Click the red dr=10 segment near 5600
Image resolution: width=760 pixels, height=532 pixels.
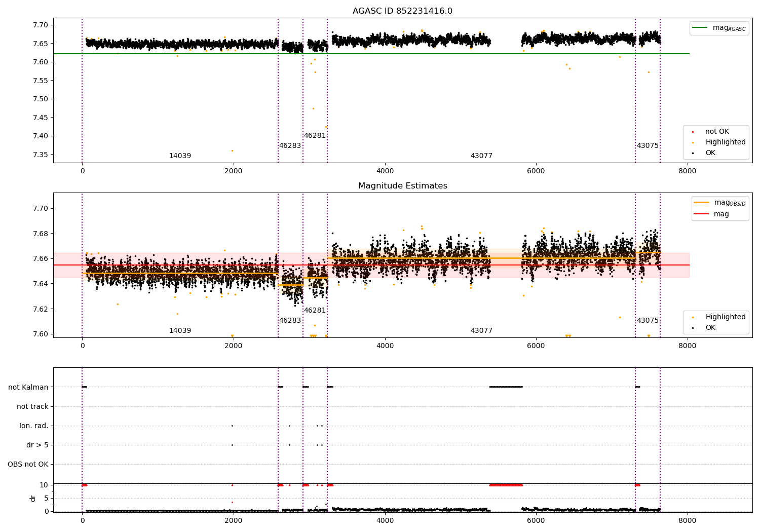(506, 485)
